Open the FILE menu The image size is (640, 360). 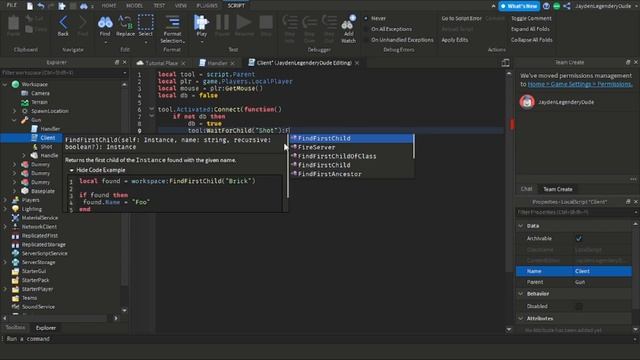12,5
